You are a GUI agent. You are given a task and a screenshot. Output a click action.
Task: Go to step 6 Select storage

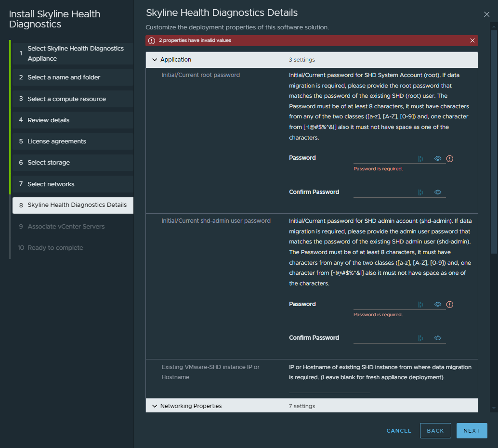pyautogui.click(x=73, y=163)
